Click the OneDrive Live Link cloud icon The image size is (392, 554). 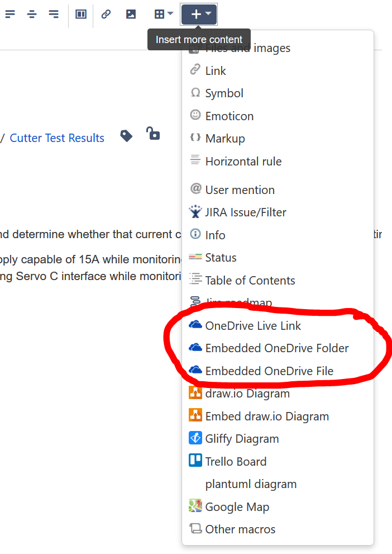click(195, 324)
